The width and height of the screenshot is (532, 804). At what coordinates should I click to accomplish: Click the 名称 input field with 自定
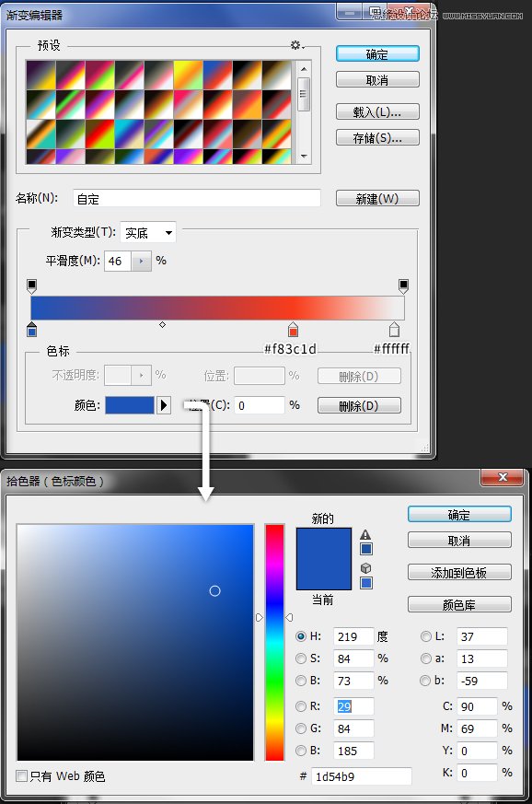click(x=197, y=199)
